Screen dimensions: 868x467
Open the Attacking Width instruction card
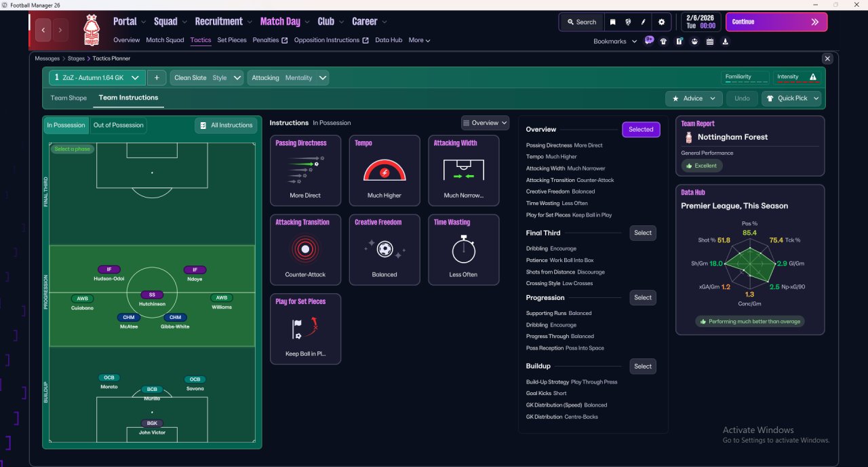(x=464, y=170)
